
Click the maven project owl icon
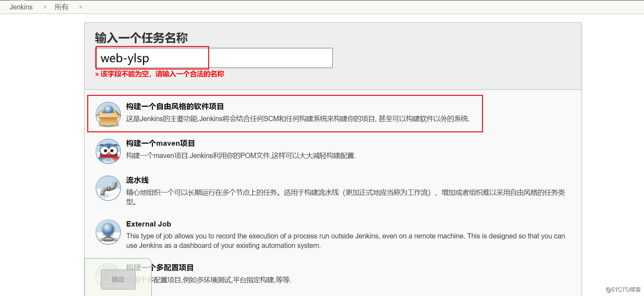108,151
